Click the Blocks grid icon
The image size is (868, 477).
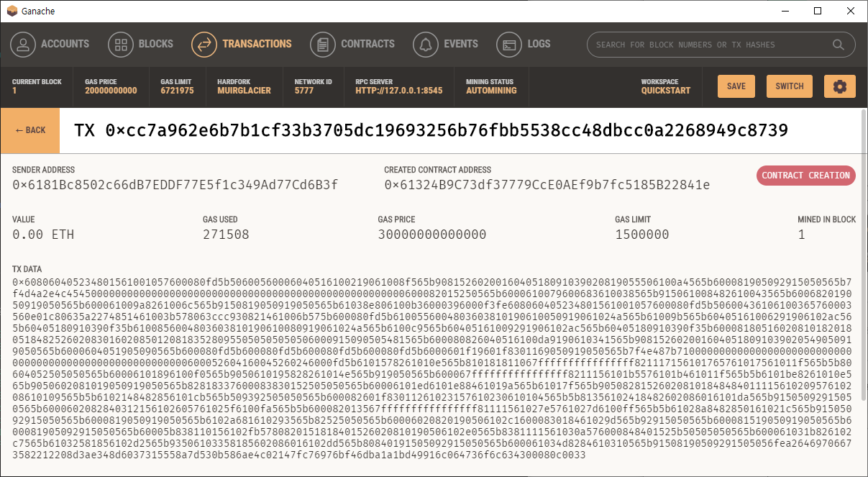121,45
